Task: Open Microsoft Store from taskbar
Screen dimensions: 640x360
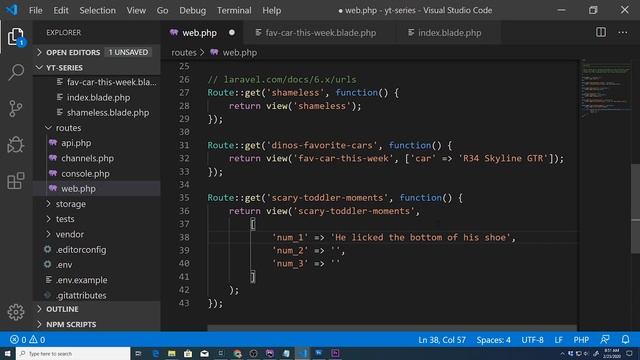Action: (188, 353)
